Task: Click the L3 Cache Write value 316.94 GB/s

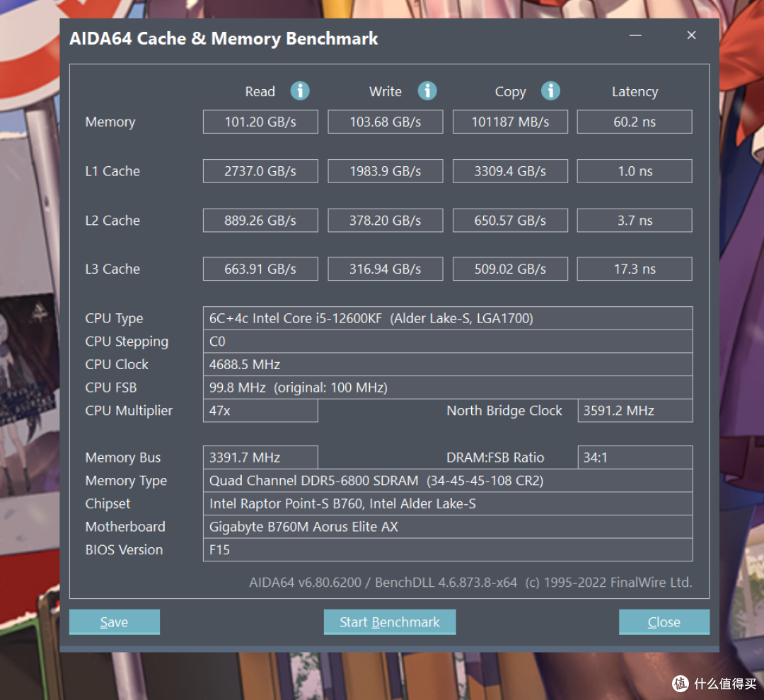Action: coord(386,269)
